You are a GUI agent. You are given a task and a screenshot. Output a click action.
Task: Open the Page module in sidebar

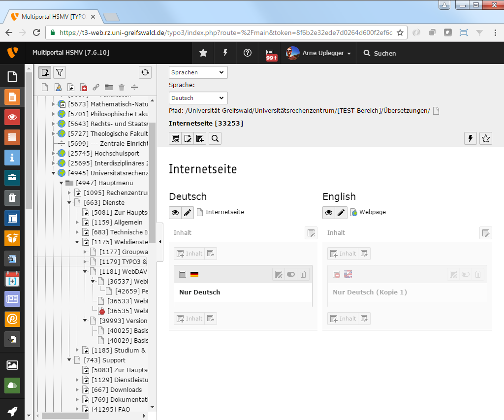click(x=12, y=97)
